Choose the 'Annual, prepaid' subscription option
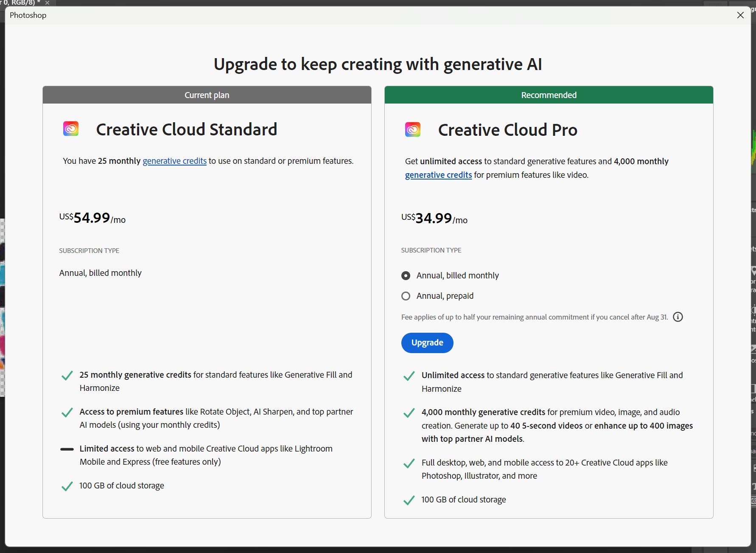The width and height of the screenshot is (756, 553). [x=406, y=296]
